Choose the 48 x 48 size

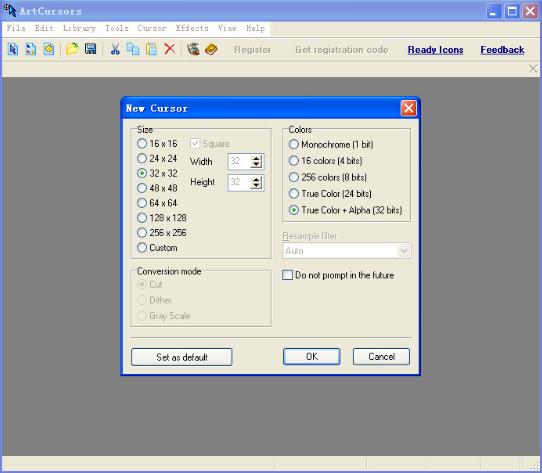tap(157, 188)
